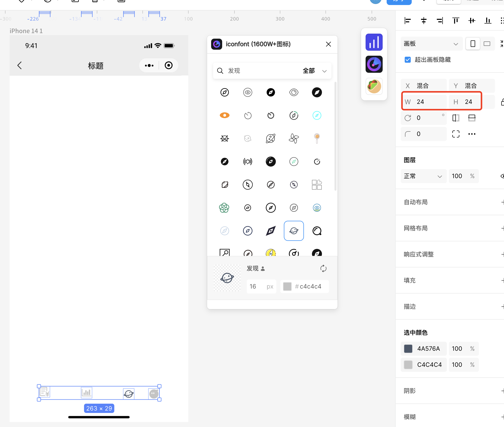
Task: Click the 阴影 section header
Action: [x=410, y=391]
